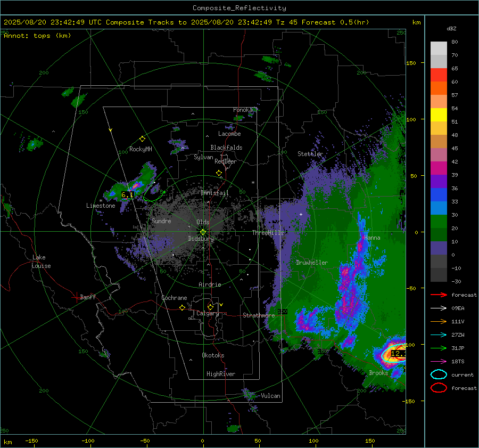Click the Innisfail label

tap(214, 193)
